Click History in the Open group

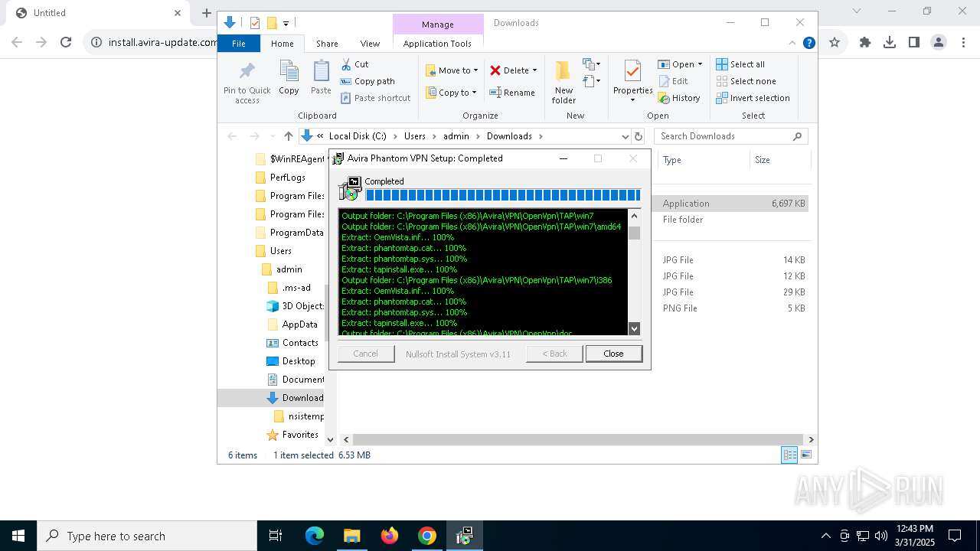click(x=679, y=98)
